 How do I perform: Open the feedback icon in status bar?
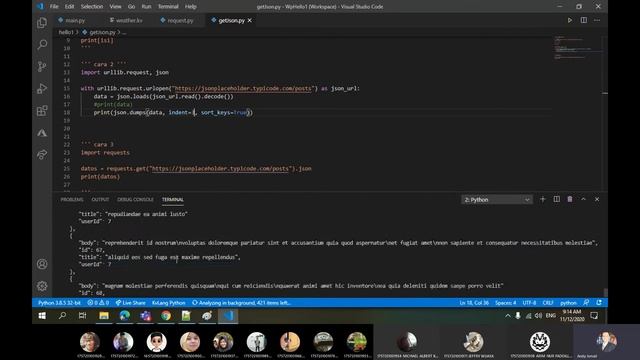(586, 303)
